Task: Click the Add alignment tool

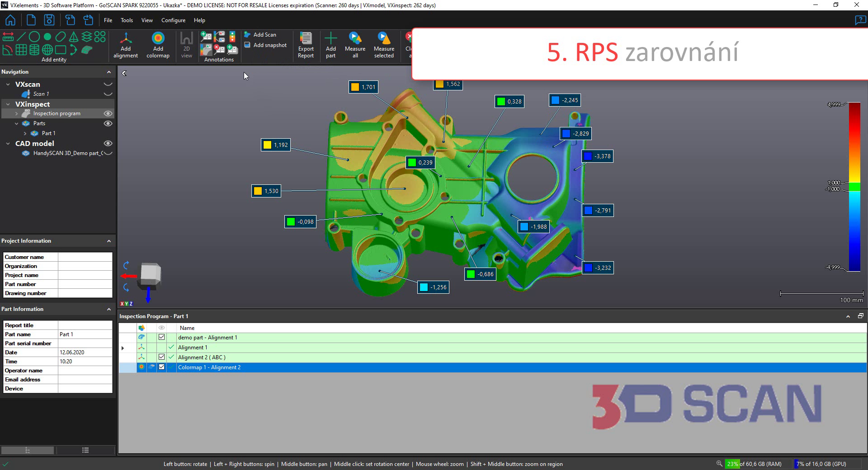Action: coord(126,45)
